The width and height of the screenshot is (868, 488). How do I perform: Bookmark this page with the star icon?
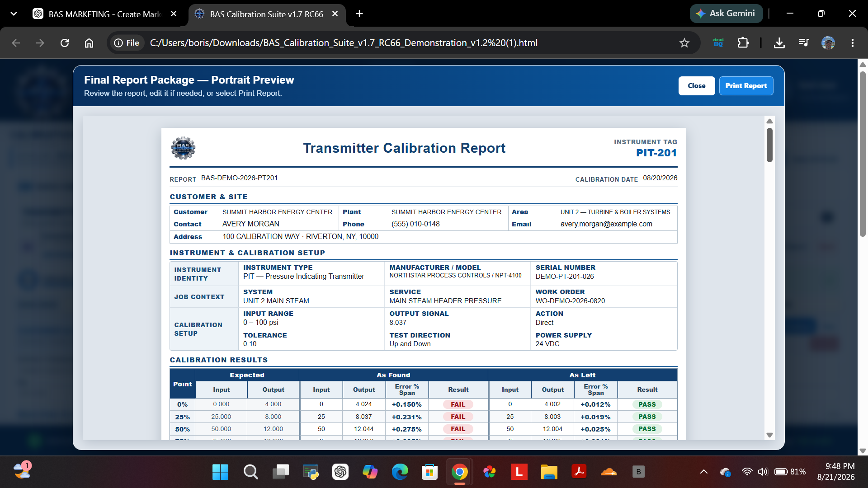pos(684,43)
